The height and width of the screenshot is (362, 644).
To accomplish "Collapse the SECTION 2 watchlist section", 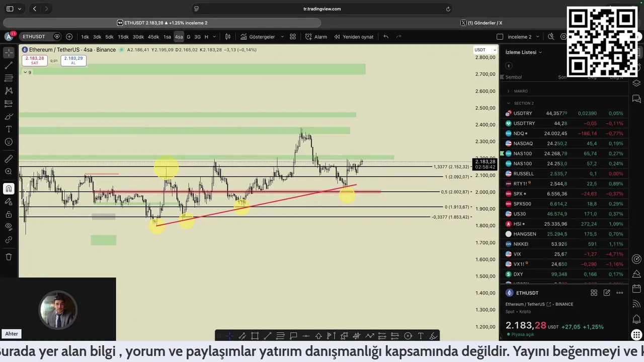I will coord(508,103).
